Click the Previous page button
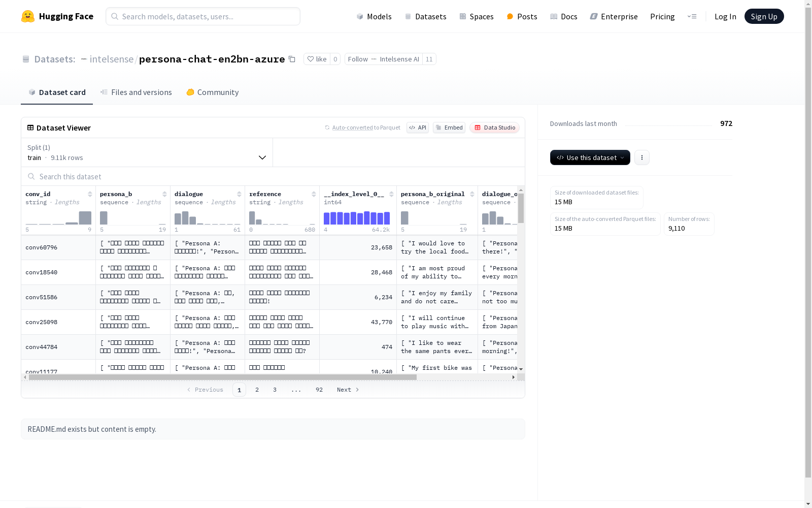Viewport: 812px width, 508px height. (205, 390)
